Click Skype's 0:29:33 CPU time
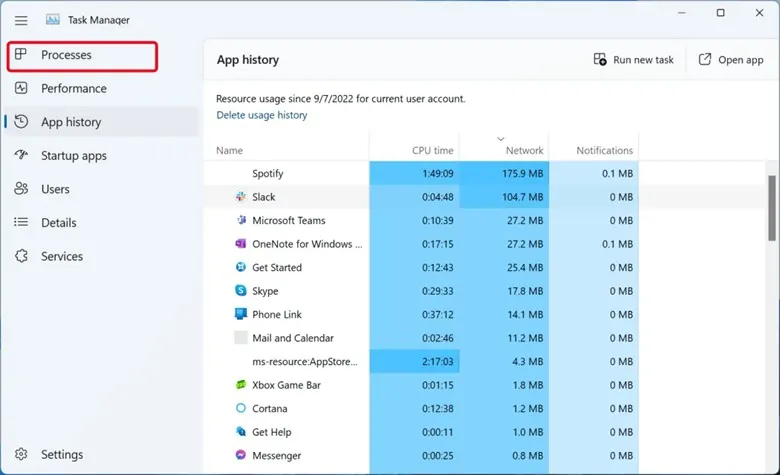Viewport: 780px width, 475px height. (438, 290)
